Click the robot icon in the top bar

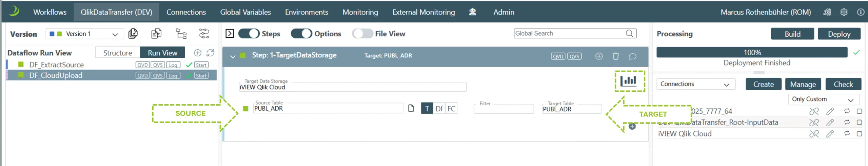472,12
